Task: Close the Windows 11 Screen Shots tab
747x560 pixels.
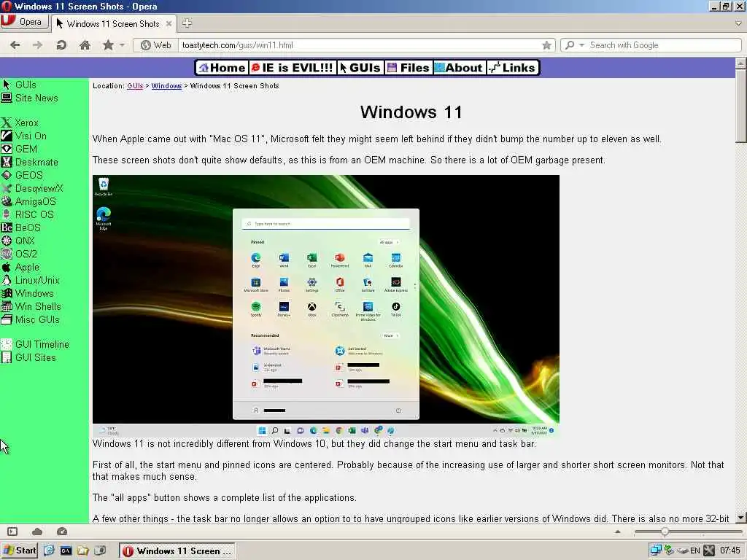Action: [169, 23]
